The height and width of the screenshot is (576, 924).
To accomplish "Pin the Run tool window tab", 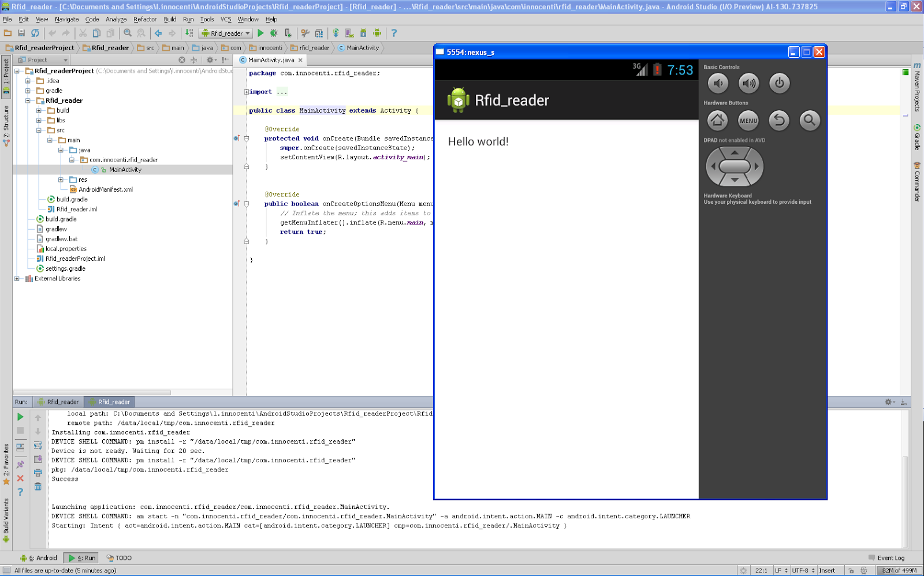I will click(x=20, y=463).
